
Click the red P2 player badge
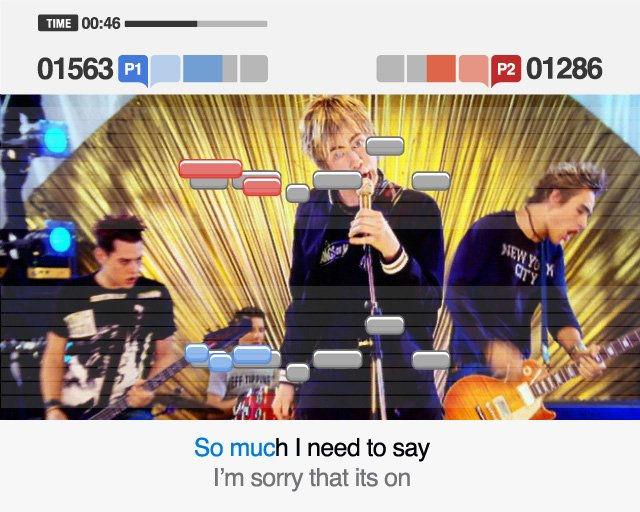(506, 69)
